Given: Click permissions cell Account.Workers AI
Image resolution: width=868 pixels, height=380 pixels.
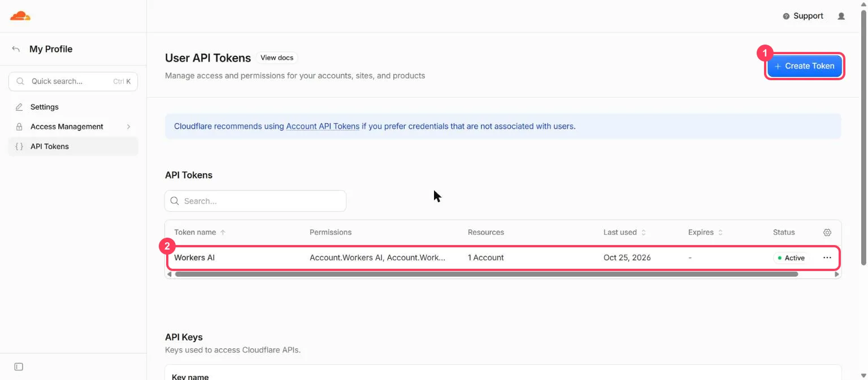Looking at the screenshot, I should tap(377, 257).
